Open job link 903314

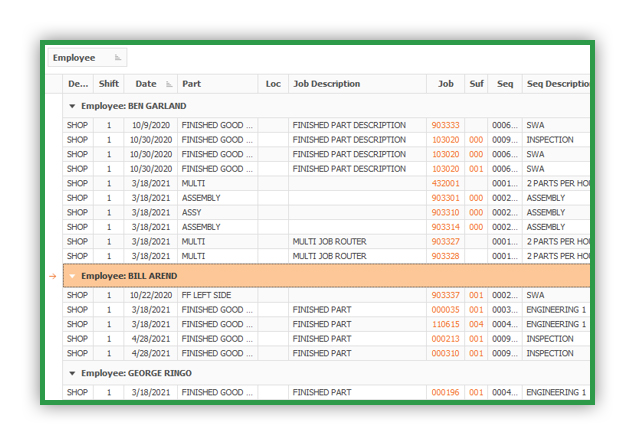tap(445, 227)
